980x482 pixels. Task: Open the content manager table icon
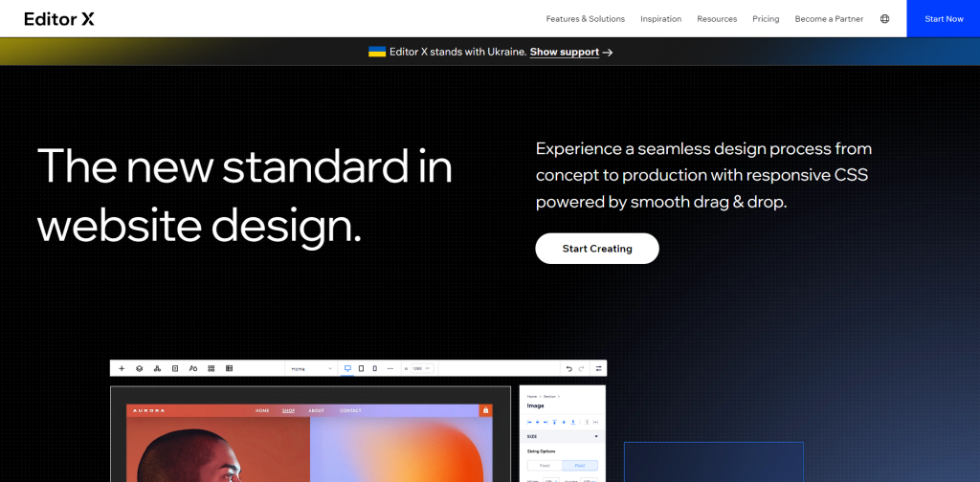pos(230,368)
